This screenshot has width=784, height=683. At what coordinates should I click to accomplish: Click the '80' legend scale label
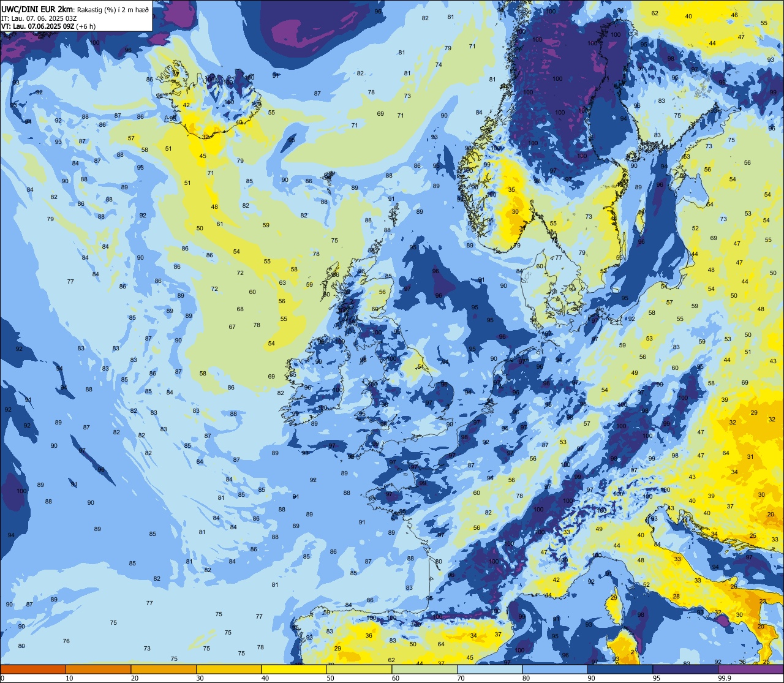pyautogui.click(x=526, y=678)
